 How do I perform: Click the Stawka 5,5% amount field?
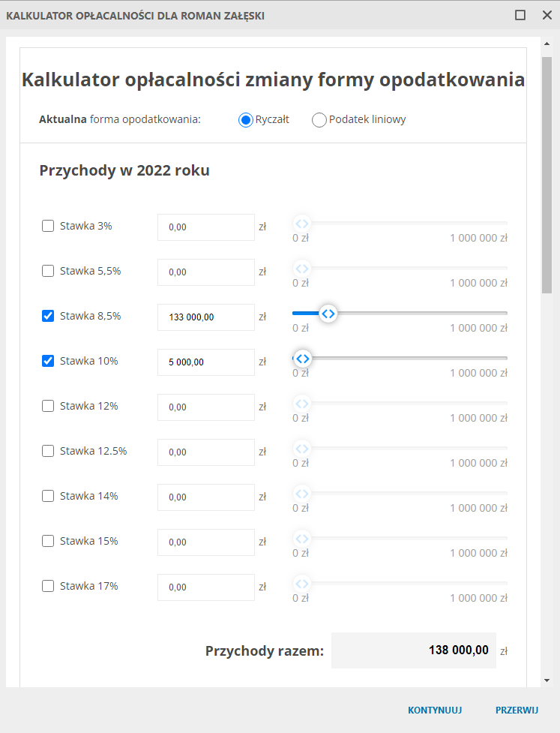pos(206,272)
